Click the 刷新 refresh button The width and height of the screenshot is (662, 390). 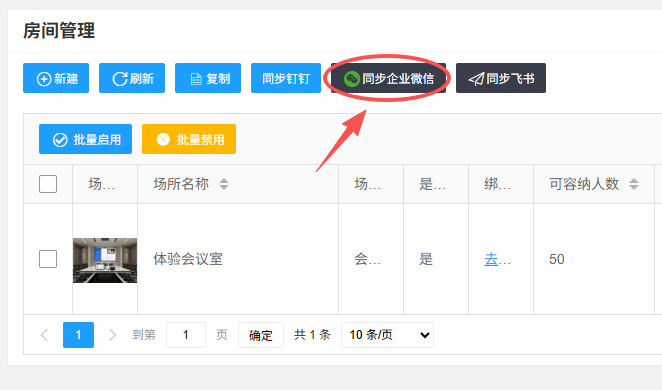132,78
